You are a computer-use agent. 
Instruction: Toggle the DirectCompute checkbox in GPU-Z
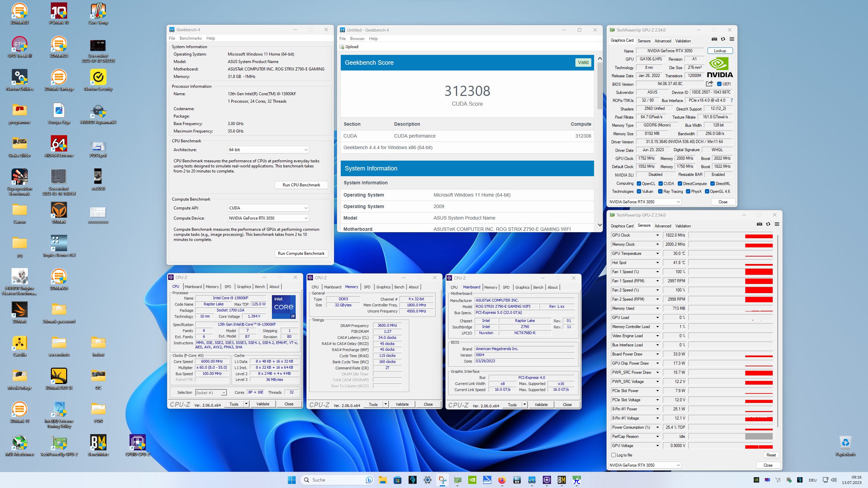point(680,184)
